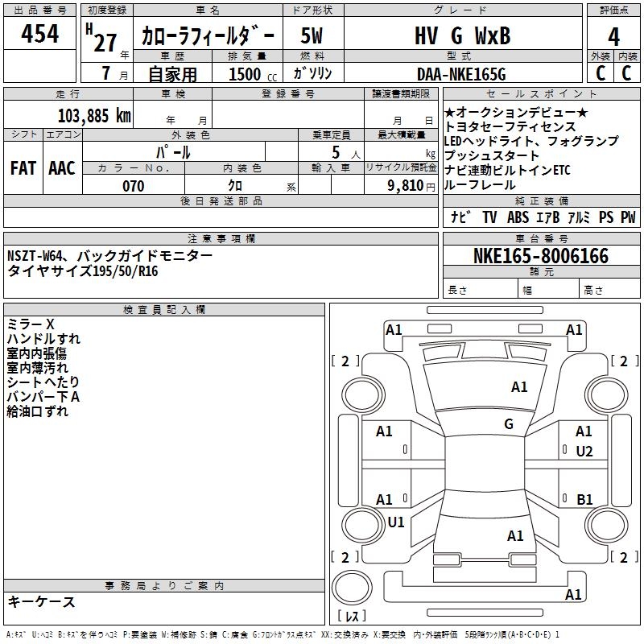This screenshot has width=644, height=644.
Task: Click the エアB equipment label
Action: coord(548,217)
